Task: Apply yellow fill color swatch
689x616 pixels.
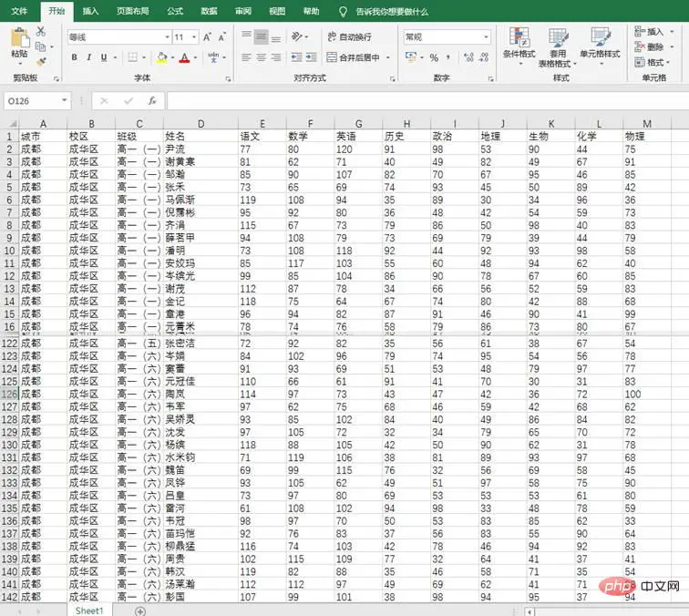Action: click(161, 57)
